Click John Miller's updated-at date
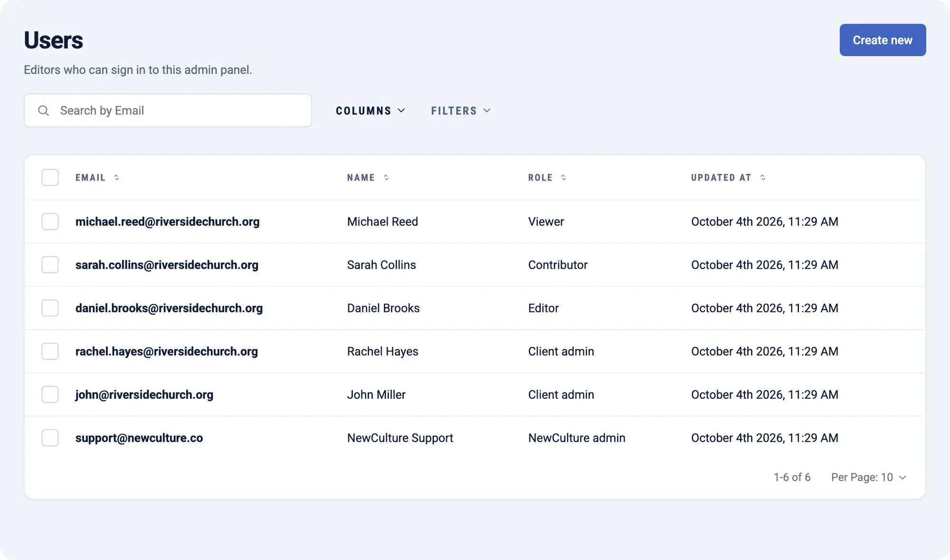Image resolution: width=950 pixels, height=560 pixels. pyautogui.click(x=764, y=395)
